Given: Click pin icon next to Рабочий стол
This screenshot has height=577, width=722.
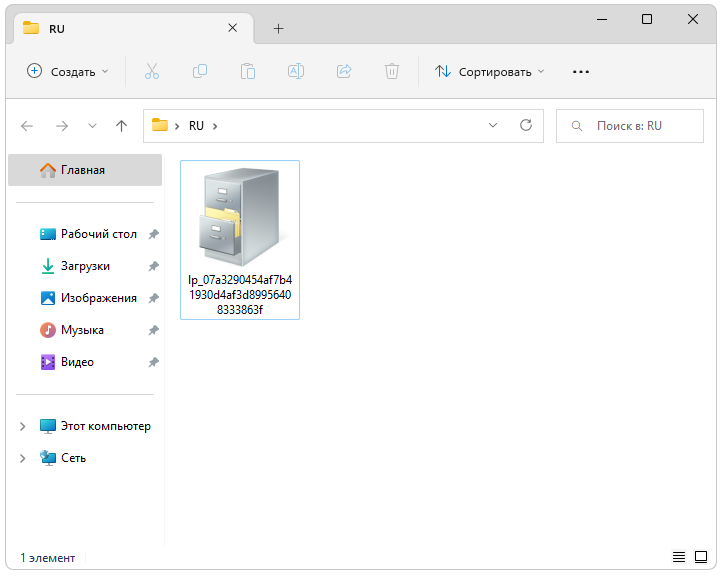Looking at the screenshot, I should (154, 234).
